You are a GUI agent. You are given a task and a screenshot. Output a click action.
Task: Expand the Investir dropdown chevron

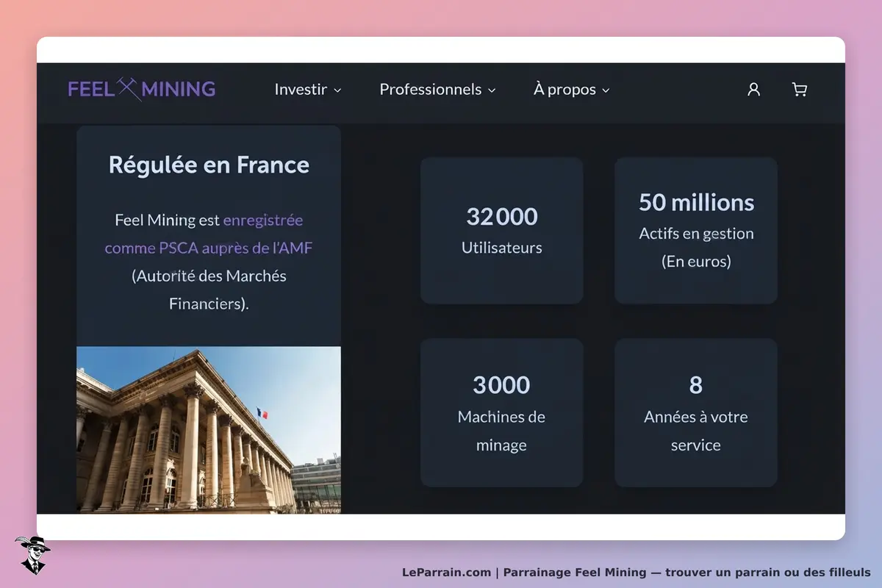pos(338,90)
